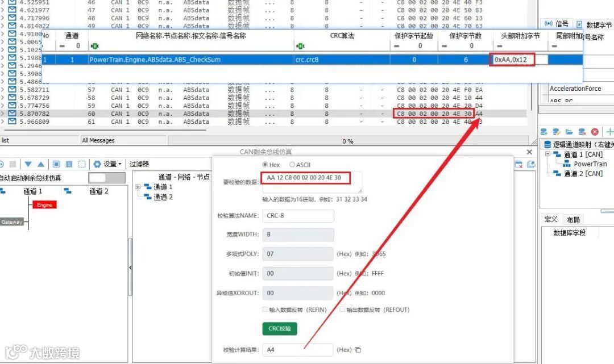This screenshot has height=364, width=614.
Task: Click the left panel collapse arrow handle
Action: tap(130, 267)
